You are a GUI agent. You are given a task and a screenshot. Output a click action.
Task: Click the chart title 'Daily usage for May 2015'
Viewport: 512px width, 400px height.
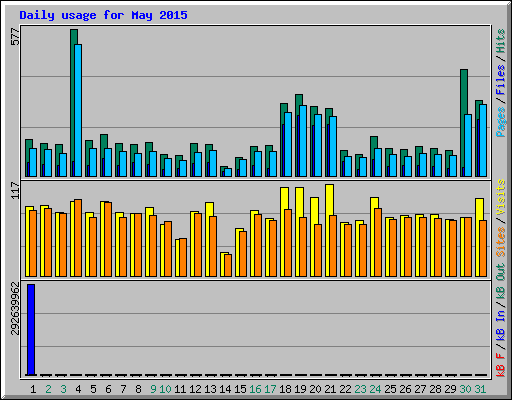point(103,15)
